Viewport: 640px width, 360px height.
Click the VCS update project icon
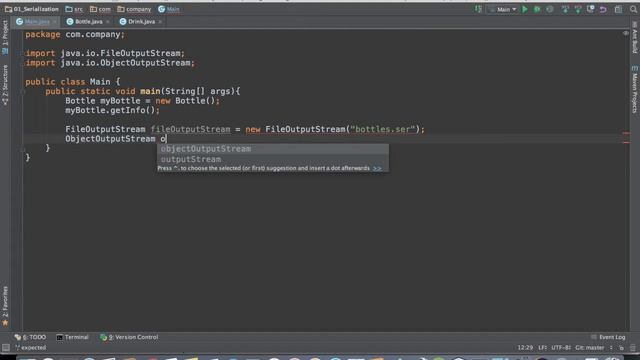[565, 9]
